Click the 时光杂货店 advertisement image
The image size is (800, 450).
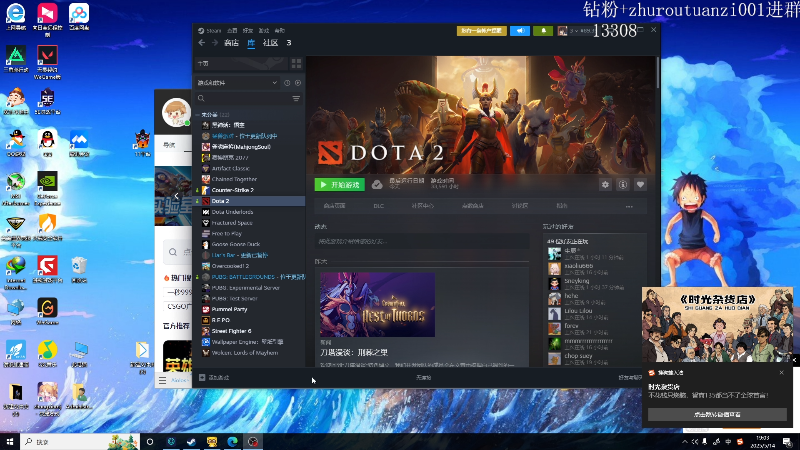[717, 325]
